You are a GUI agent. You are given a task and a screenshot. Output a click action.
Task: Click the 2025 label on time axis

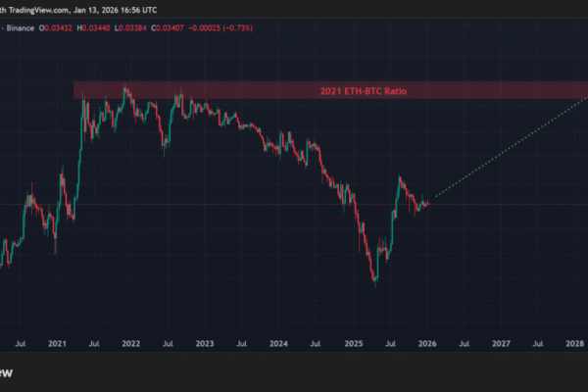coord(353,344)
